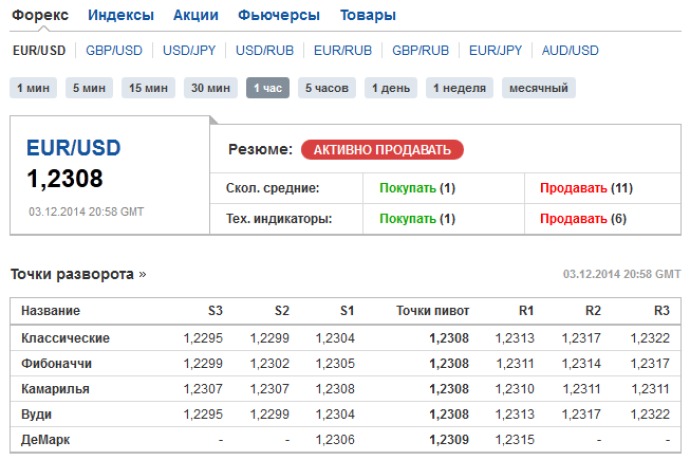Switch to the Индексы tab
Image resolution: width=690 pixels, height=460 pixels.
point(121,15)
